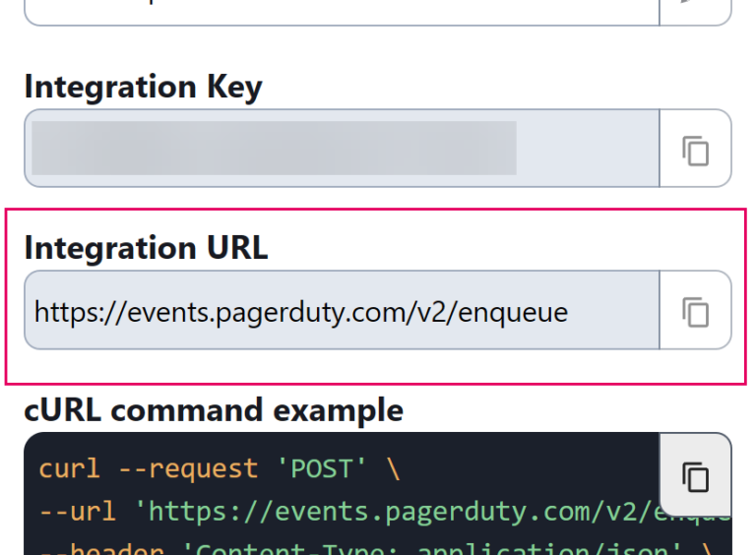Click the curl --request 'POST' line
The height and width of the screenshot is (555, 756).
tap(220, 468)
